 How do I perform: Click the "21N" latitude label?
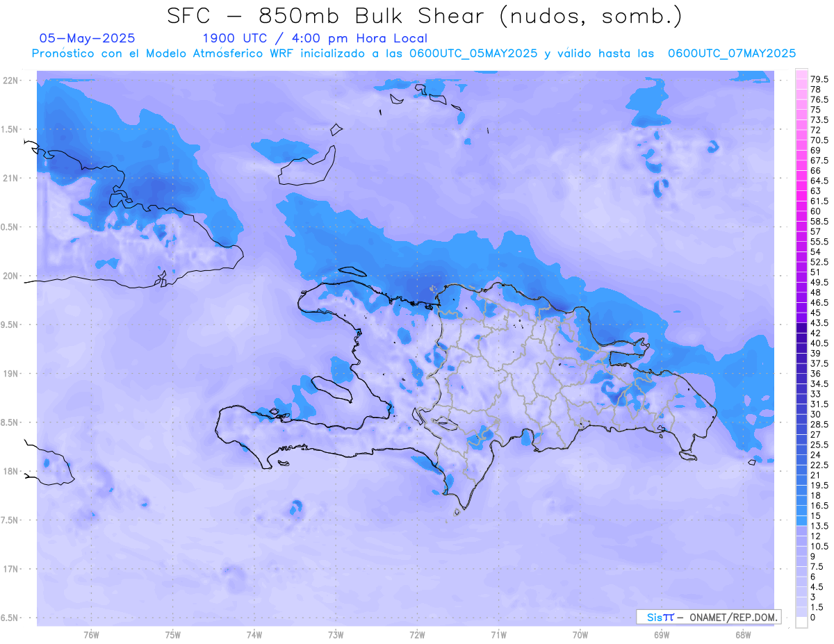tap(12, 178)
